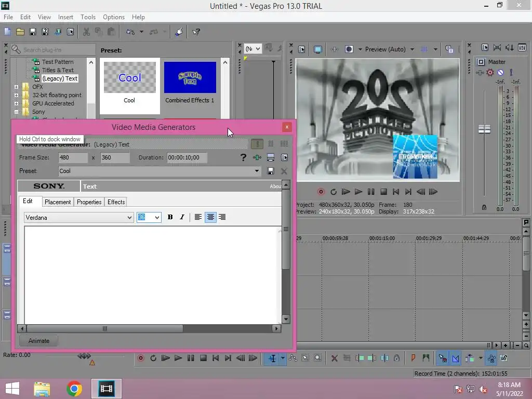
Task: Click the What's This help icon
Action: [x=196, y=32]
